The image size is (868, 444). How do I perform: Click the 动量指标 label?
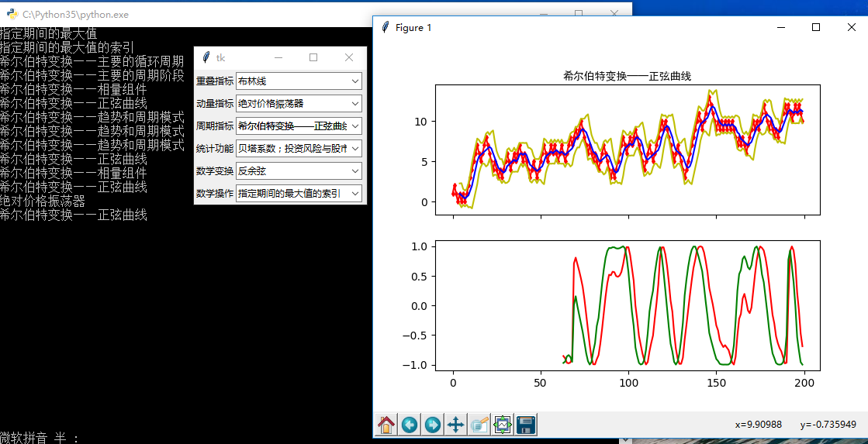215,103
